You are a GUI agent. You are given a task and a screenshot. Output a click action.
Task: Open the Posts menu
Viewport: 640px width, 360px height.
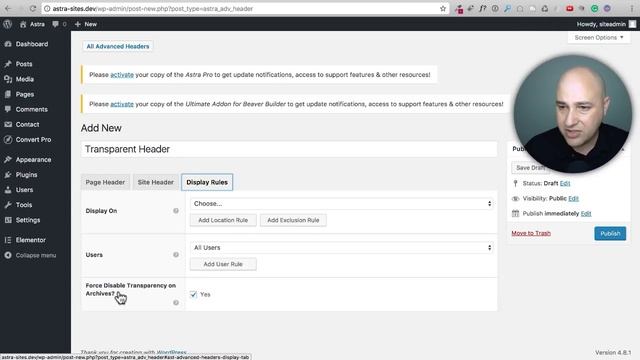click(24, 64)
